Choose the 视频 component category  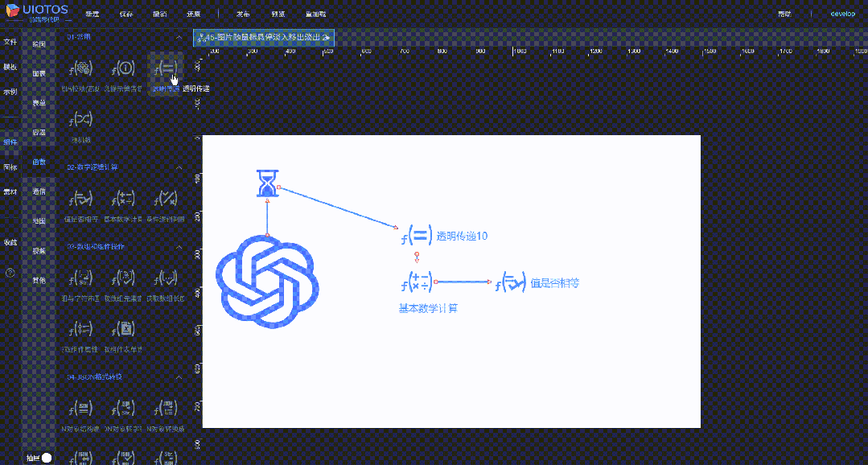39,251
